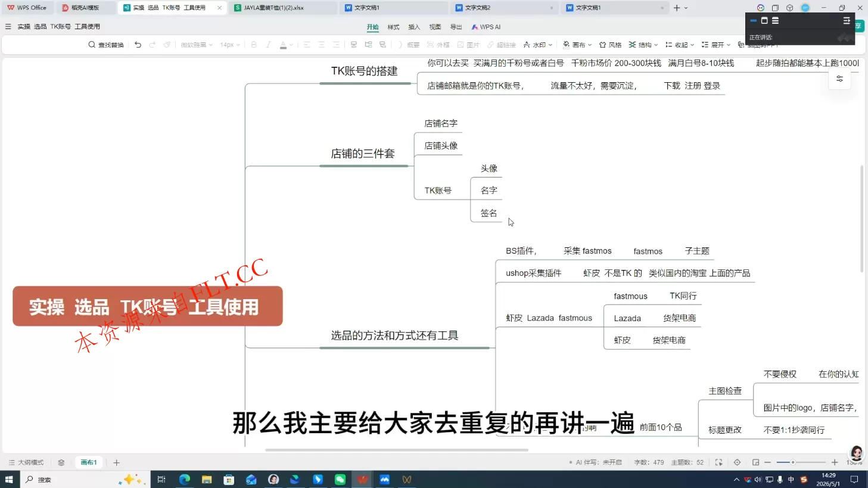Open File Explorer from the taskbar
Screen dimensions: 868x488
pyautogui.click(x=207, y=479)
